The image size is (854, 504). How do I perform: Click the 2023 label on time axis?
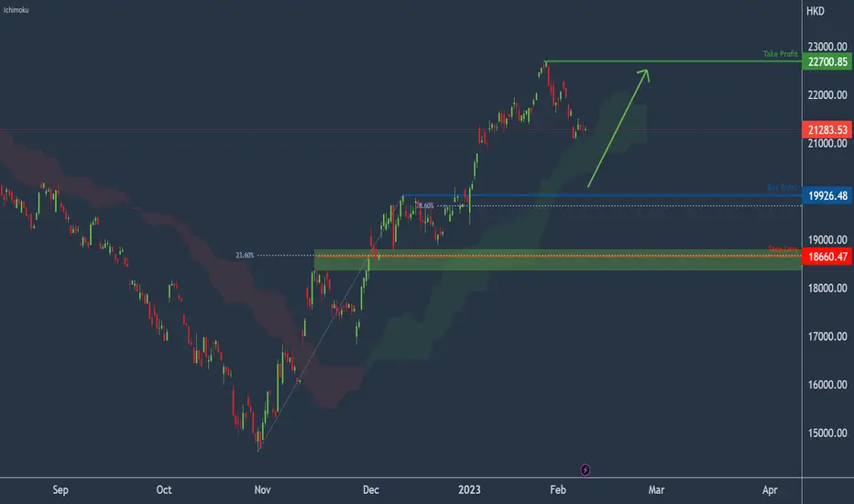tap(469, 490)
